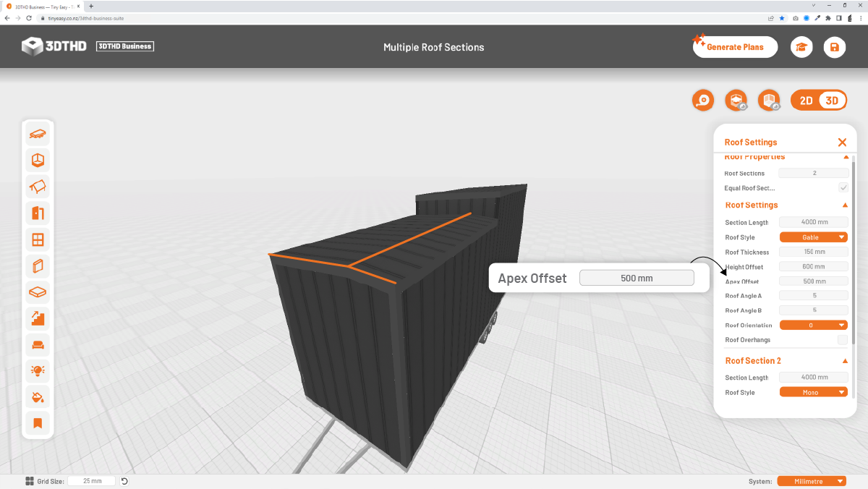Open Roof Orientation dropdown
Screen dimensions: 868x489
[813, 326]
